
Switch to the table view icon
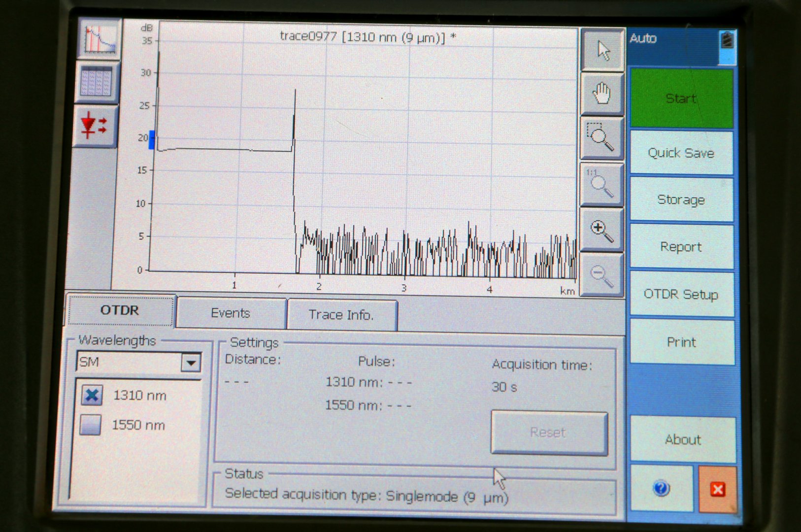click(x=97, y=82)
